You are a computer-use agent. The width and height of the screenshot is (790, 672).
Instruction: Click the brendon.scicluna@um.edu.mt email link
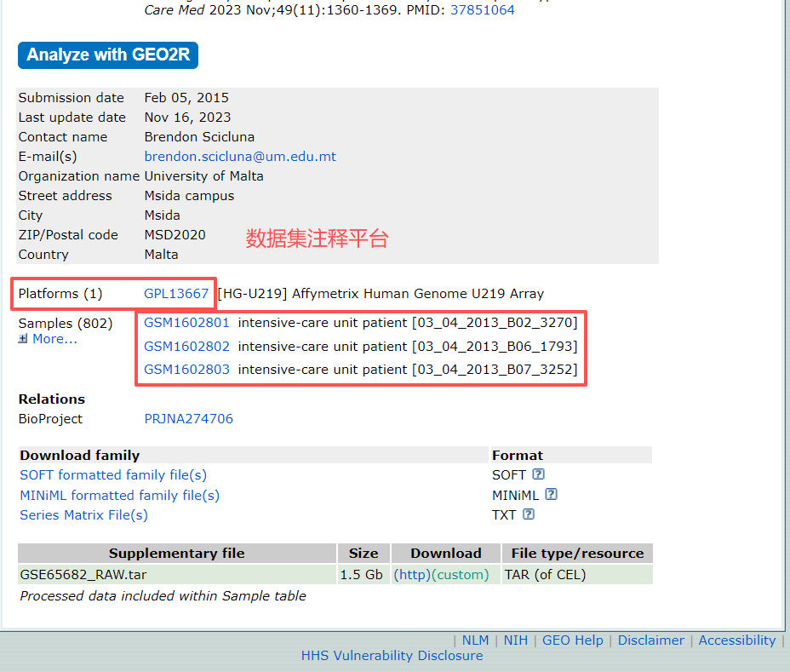(x=240, y=157)
